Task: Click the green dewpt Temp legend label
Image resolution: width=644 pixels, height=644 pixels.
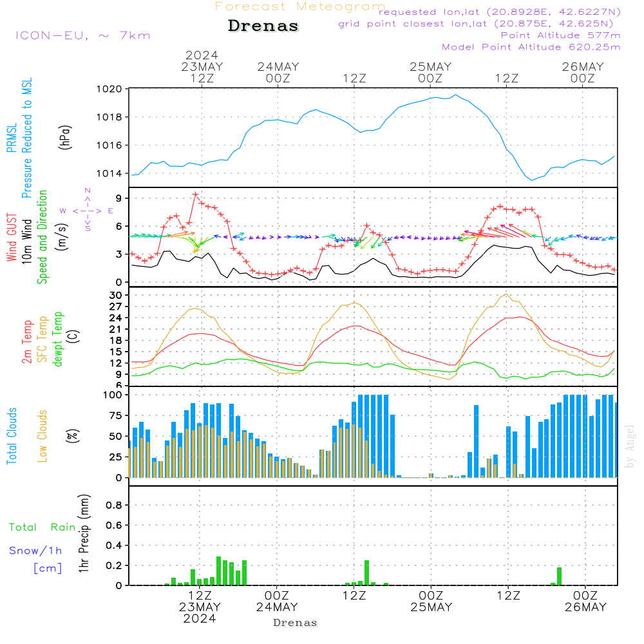Action: point(58,339)
